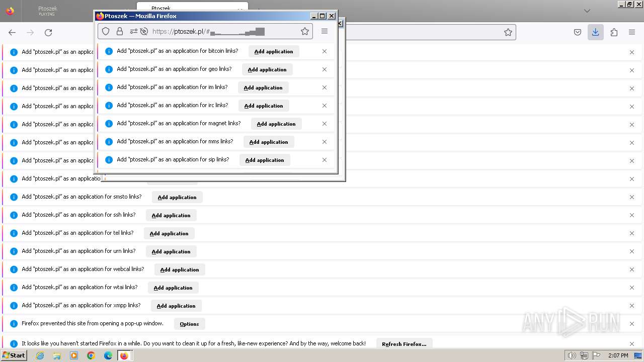Screen dimensions: 644x362
Task: Expand the list all tabs chevron
Action: pos(587,11)
